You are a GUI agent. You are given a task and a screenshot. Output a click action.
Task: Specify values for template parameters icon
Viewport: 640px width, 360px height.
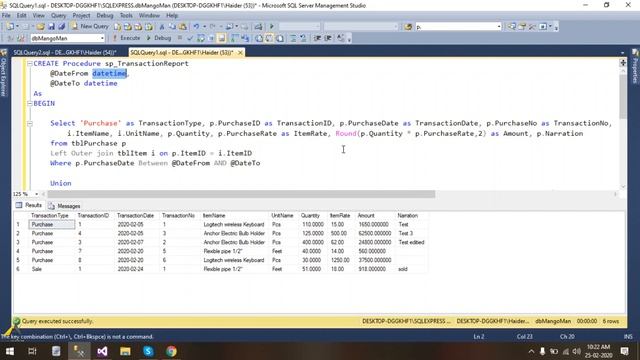pyautogui.click(x=341, y=38)
